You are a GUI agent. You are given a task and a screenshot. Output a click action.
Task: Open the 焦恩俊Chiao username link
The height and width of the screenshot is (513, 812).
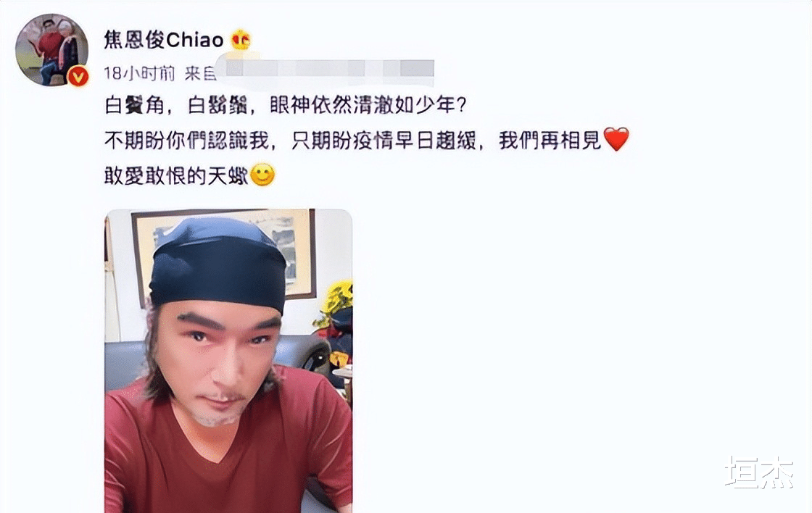pos(164,40)
